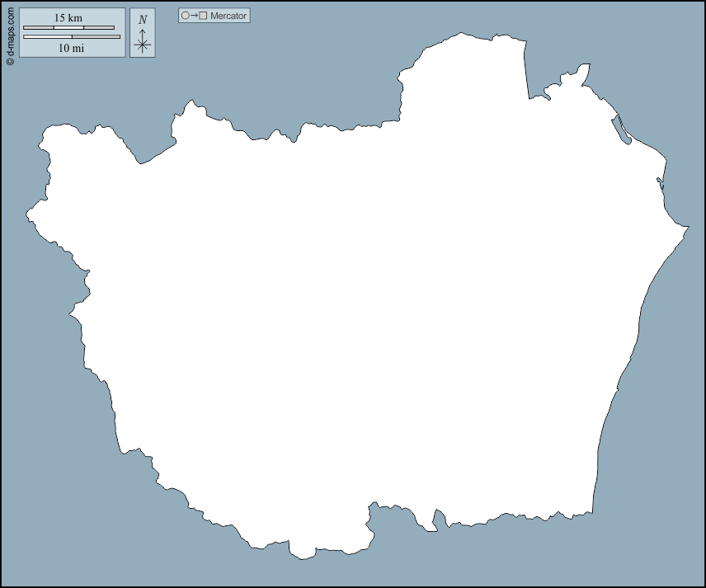Screen dimensions: 706x588
Task: Click the 15 km scale label
Action: coord(68,18)
